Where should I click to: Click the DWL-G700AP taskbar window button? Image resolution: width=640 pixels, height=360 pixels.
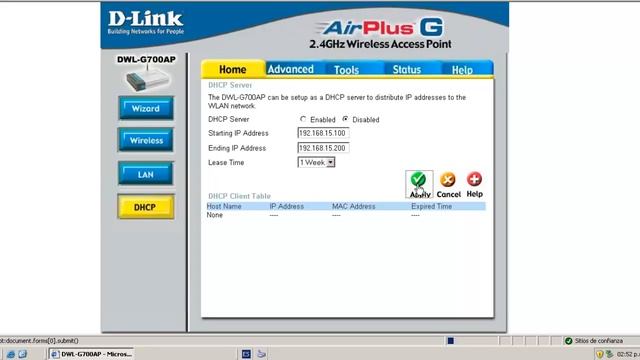pos(91,354)
